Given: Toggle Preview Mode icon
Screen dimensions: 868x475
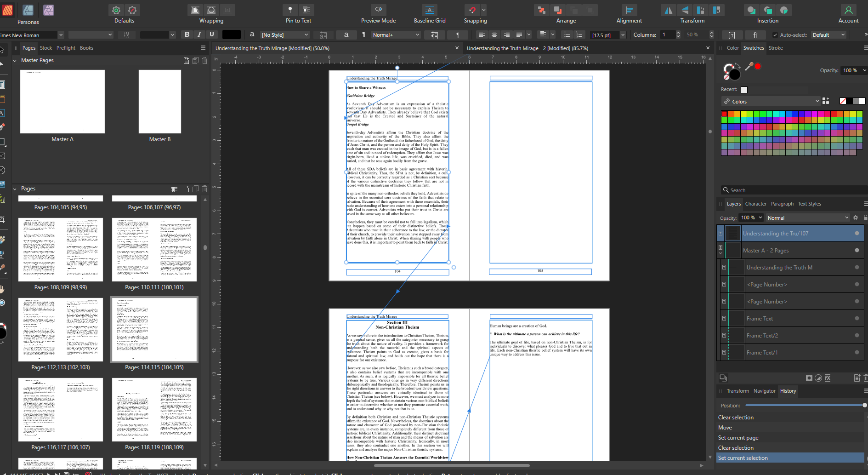Looking at the screenshot, I should click(x=378, y=10).
